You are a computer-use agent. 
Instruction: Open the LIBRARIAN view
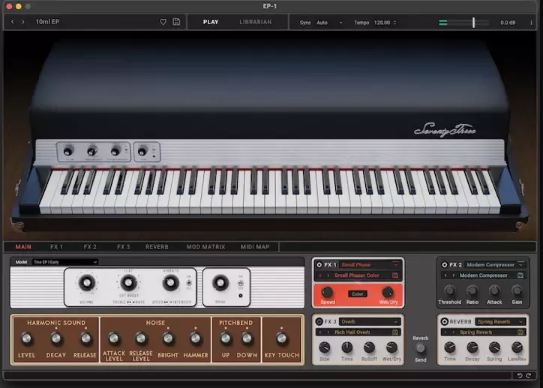256,22
